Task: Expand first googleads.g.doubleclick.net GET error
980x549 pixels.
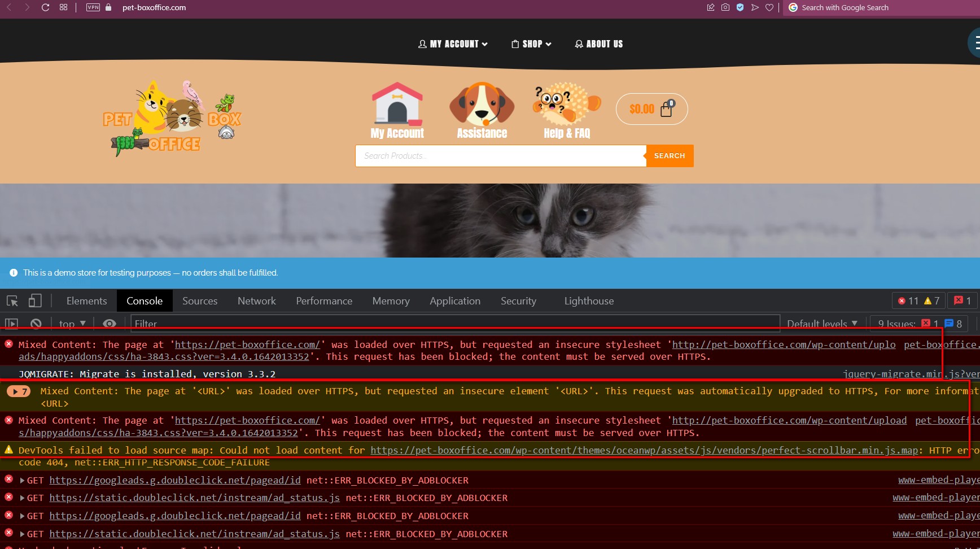Action: [x=23, y=481]
